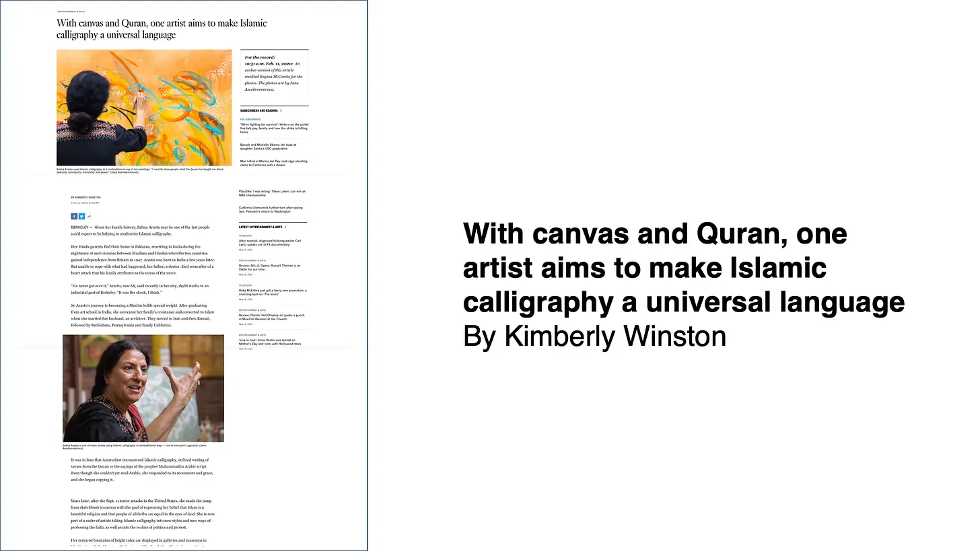Click the share arrow icon beside Twitter
980x551 pixels.
[x=89, y=216]
